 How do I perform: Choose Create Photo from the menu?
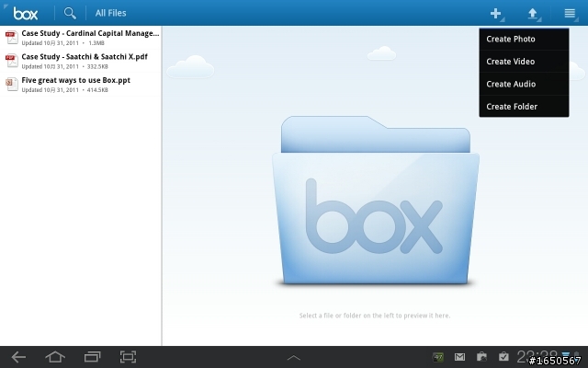point(524,39)
